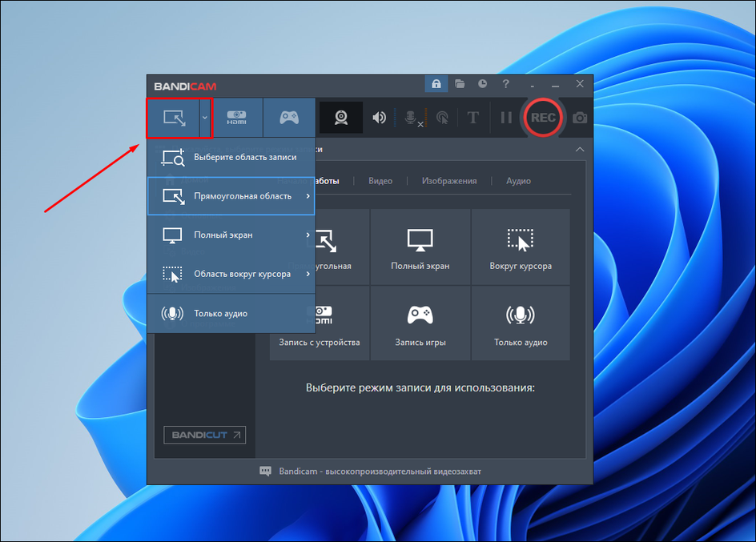Select the game recording gamepad icon in toolbar

pos(288,118)
